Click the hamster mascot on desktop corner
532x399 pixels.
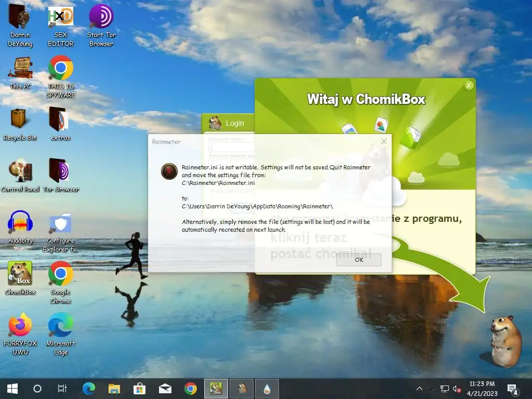tap(506, 341)
